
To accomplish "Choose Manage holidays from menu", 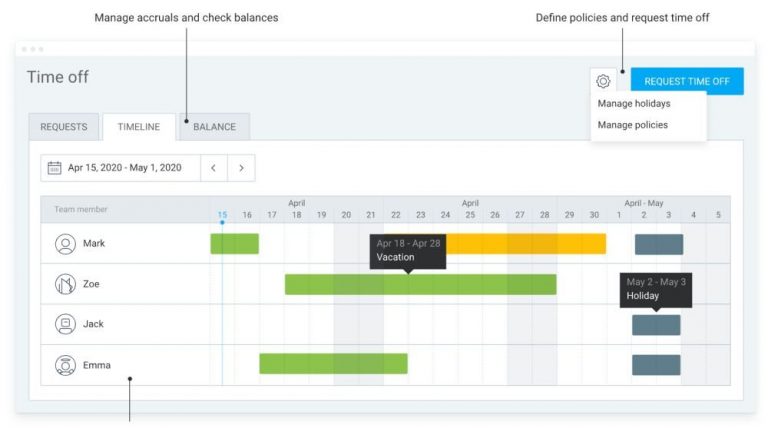I will (x=634, y=103).
